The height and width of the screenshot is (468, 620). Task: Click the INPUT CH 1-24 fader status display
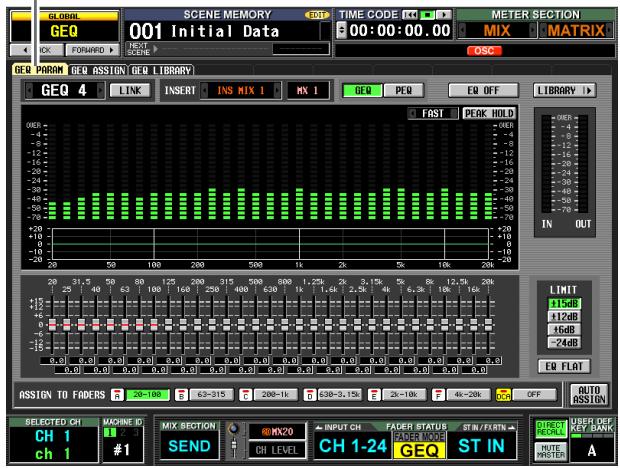352,446
